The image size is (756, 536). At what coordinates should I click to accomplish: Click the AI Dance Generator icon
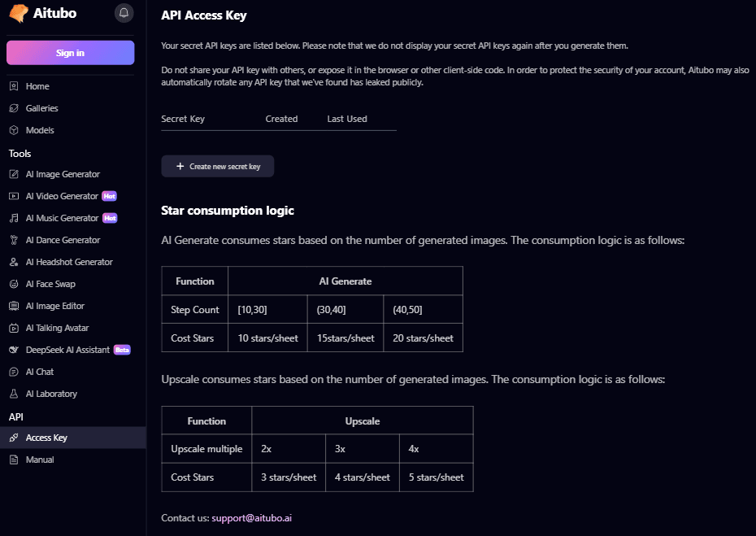pyautogui.click(x=14, y=240)
